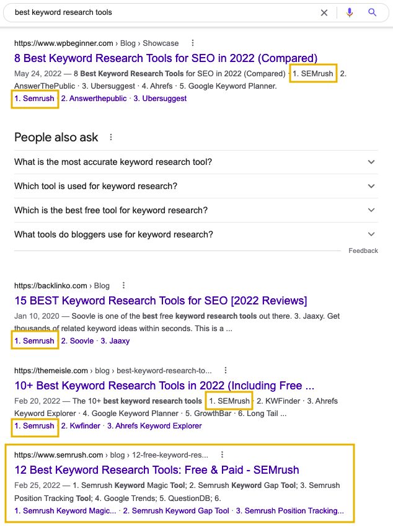
Task: Click '3. Semrush Position Tracking...' sitelink
Action: tap(290, 511)
